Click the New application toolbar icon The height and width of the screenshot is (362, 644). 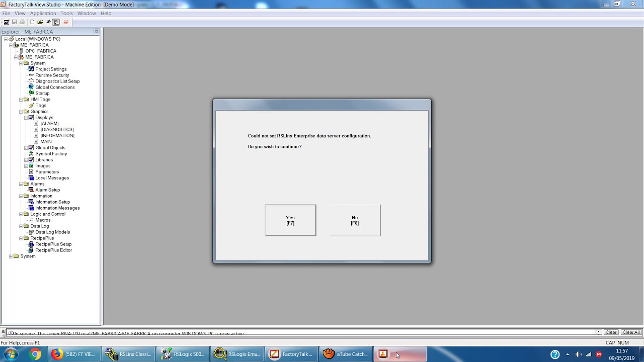coord(32,22)
